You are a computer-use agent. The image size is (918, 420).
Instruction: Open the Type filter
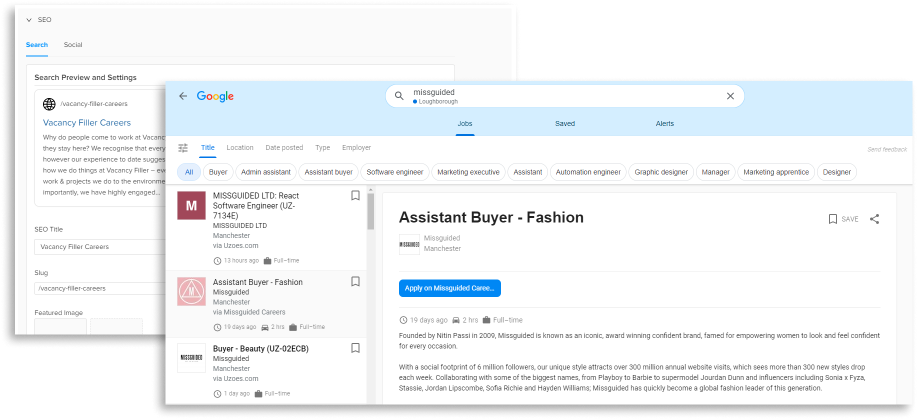click(323, 148)
